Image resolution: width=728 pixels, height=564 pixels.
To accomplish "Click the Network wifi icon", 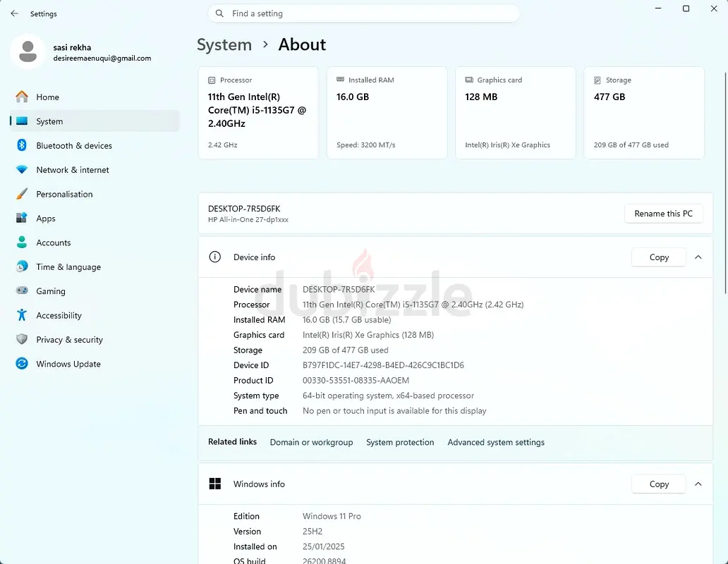I will pyautogui.click(x=22, y=170).
